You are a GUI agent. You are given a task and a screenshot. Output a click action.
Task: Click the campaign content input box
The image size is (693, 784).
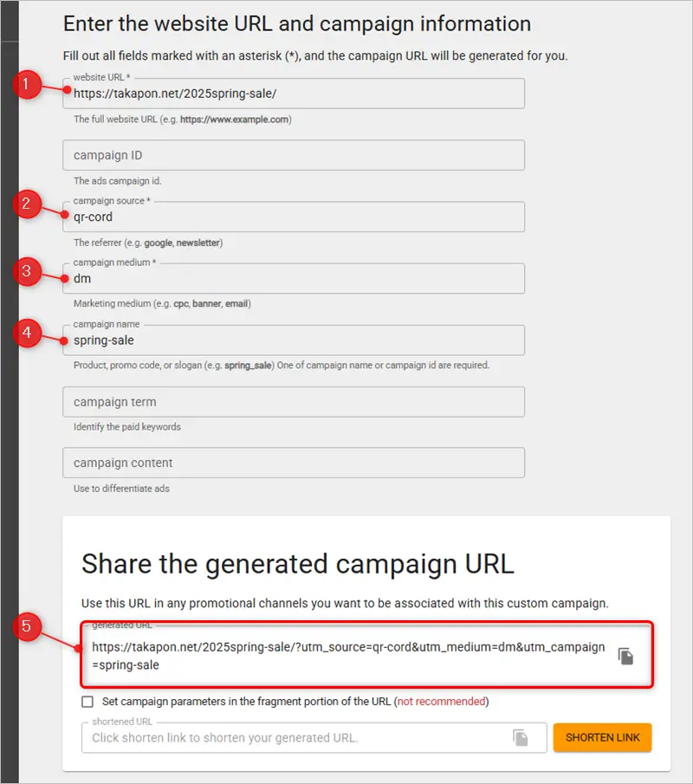click(295, 463)
